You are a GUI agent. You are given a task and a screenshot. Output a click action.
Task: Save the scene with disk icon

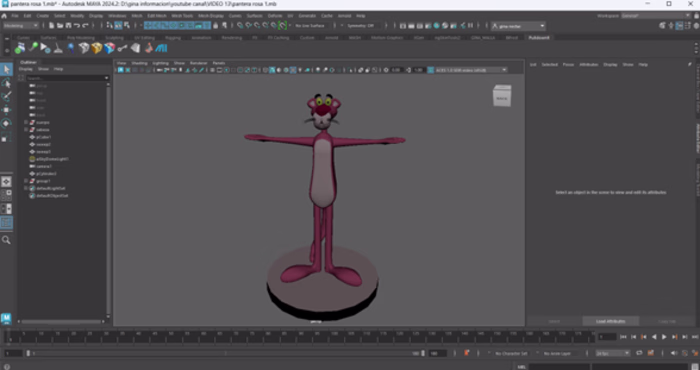[68, 25]
